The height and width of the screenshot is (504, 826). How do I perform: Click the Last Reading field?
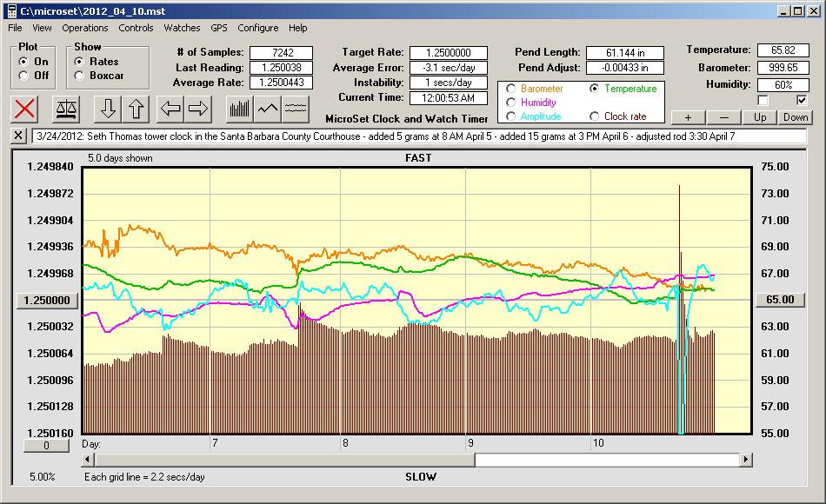tap(282, 68)
